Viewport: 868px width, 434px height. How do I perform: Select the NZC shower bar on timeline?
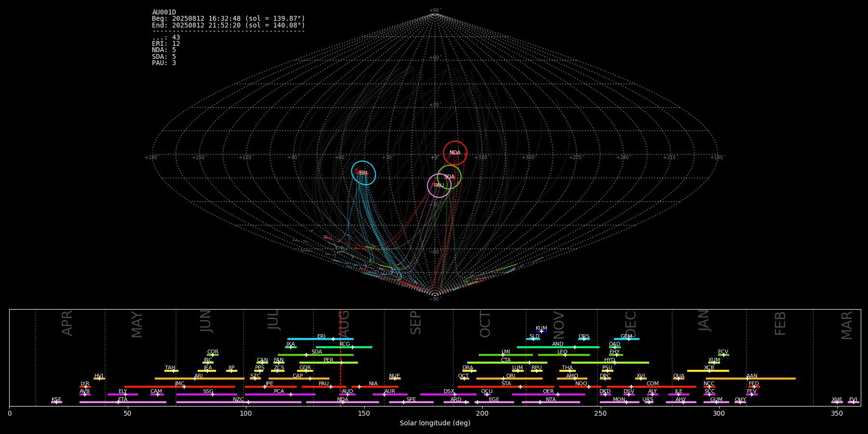click(x=239, y=402)
